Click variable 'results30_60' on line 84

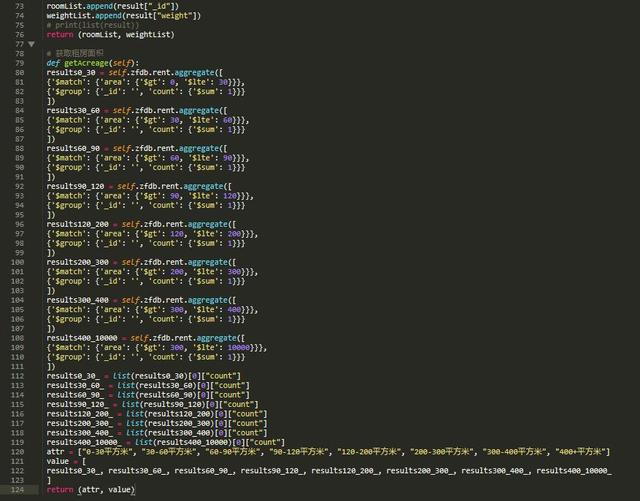[x=73, y=111]
